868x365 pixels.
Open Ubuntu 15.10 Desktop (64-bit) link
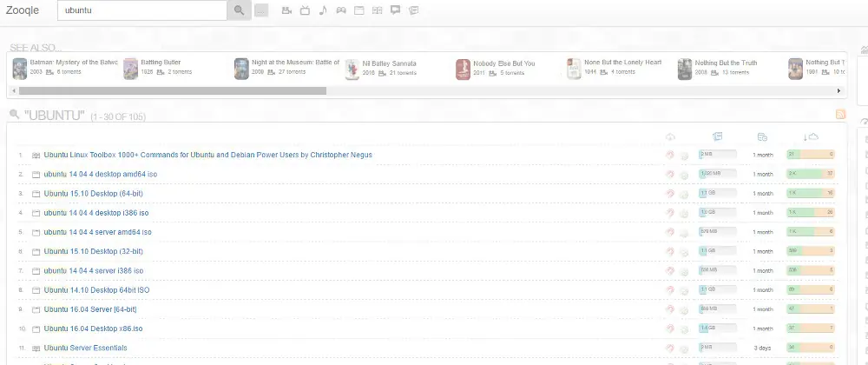click(x=94, y=193)
